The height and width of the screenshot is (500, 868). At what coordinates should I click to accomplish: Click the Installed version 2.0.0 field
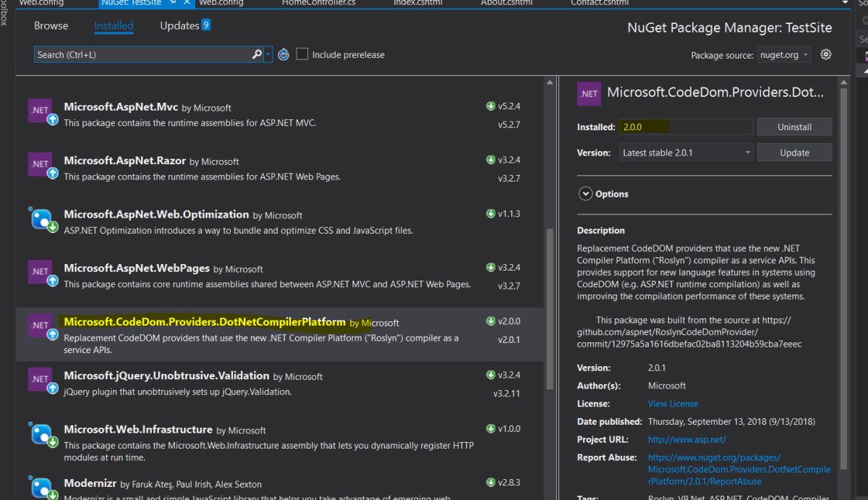click(x=686, y=127)
